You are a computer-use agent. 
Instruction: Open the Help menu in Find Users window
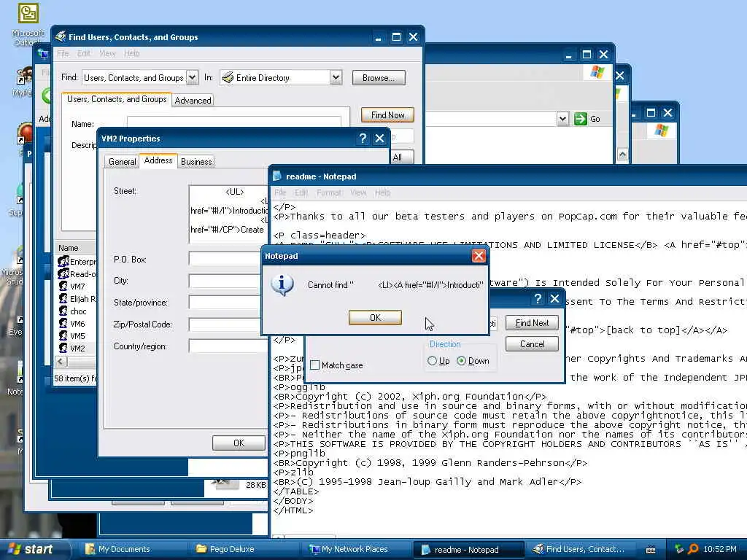131,53
